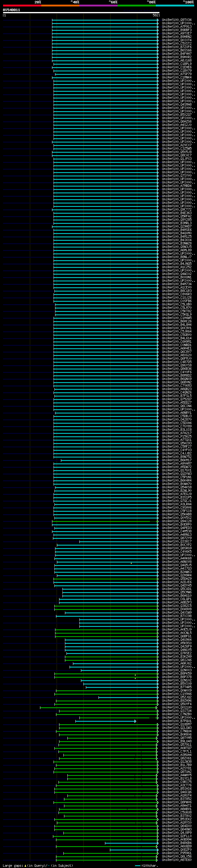Select the UniRef100_Q382C5 hit label
The width and height of the screenshot is (197, 868).
(x=176, y=606)
